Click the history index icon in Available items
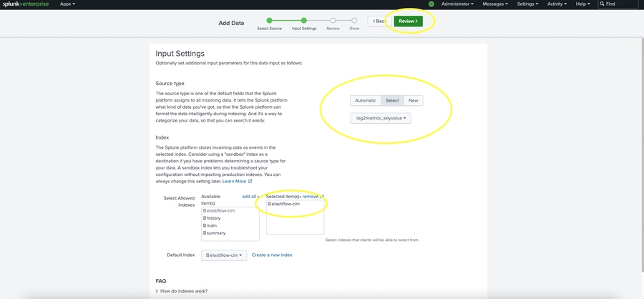 click(x=205, y=218)
